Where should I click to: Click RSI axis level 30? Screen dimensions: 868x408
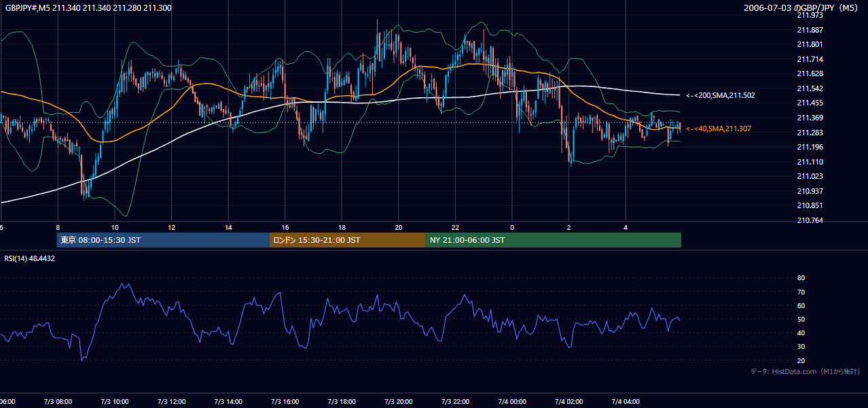tap(801, 347)
